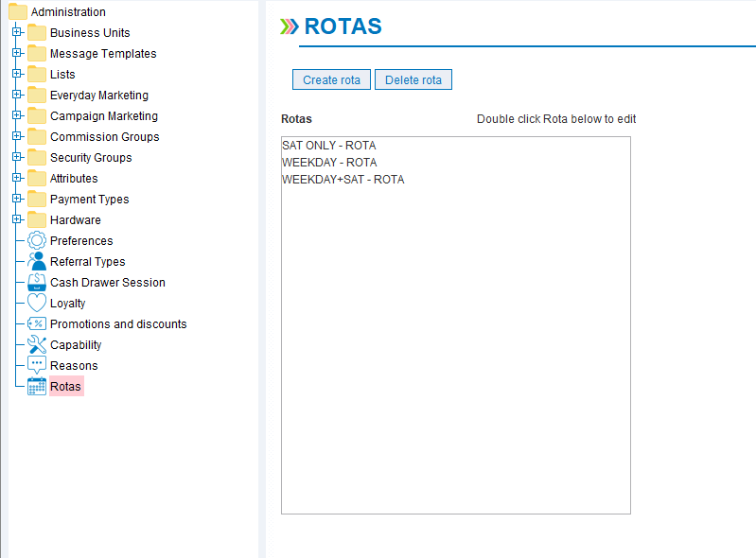The image size is (756, 558).
Task: Open Capability from the tree
Action: (x=76, y=344)
